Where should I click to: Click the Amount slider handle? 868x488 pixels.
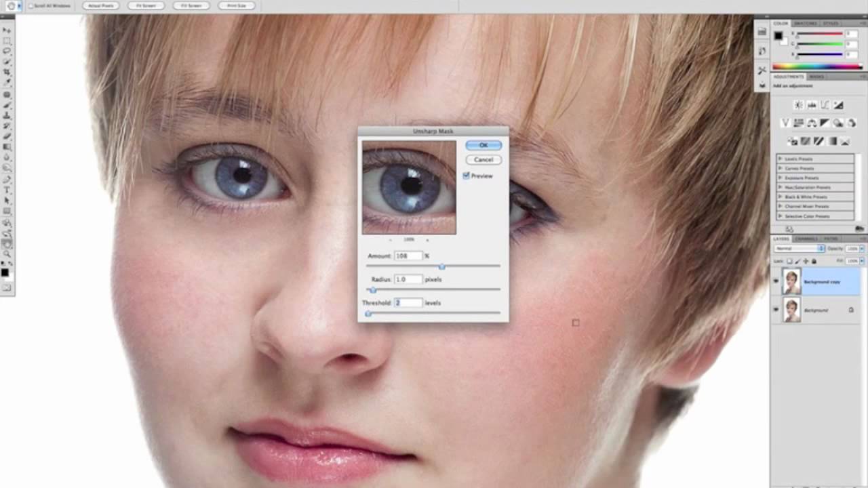(441, 267)
